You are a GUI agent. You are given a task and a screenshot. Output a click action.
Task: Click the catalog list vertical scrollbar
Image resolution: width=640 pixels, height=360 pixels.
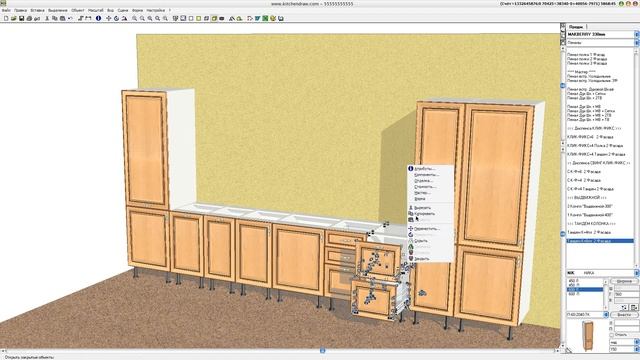637,159
